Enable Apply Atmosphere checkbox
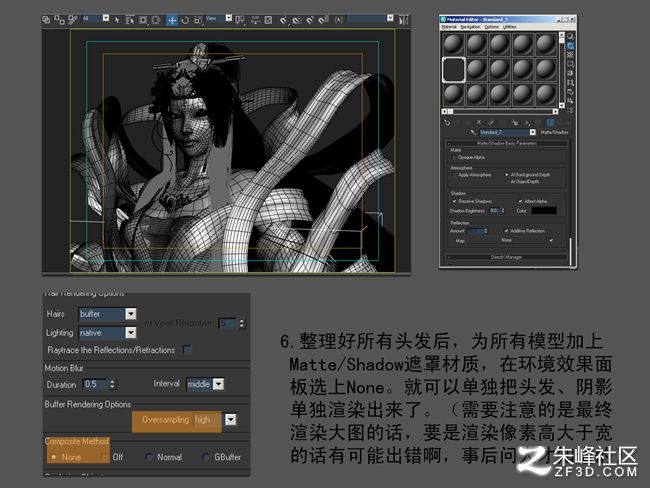Image resolution: width=650 pixels, height=488 pixels. click(x=454, y=175)
